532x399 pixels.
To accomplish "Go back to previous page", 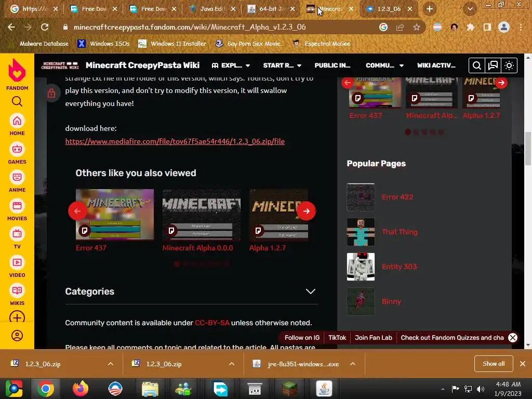I will [11, 27].
